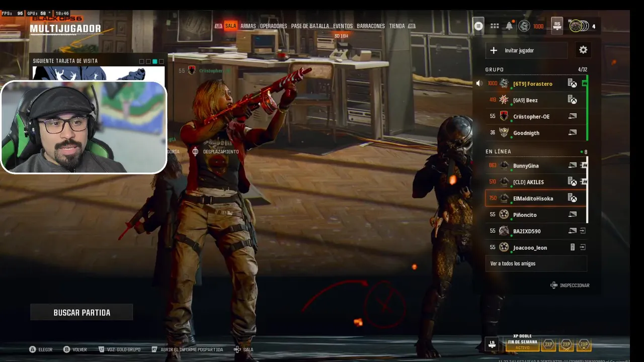Click the PC platform icon on Goodnigth row

pos(573,133)
